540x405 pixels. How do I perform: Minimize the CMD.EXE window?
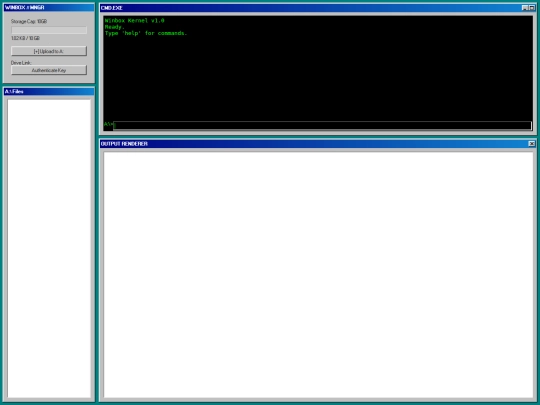coord(525,8)
